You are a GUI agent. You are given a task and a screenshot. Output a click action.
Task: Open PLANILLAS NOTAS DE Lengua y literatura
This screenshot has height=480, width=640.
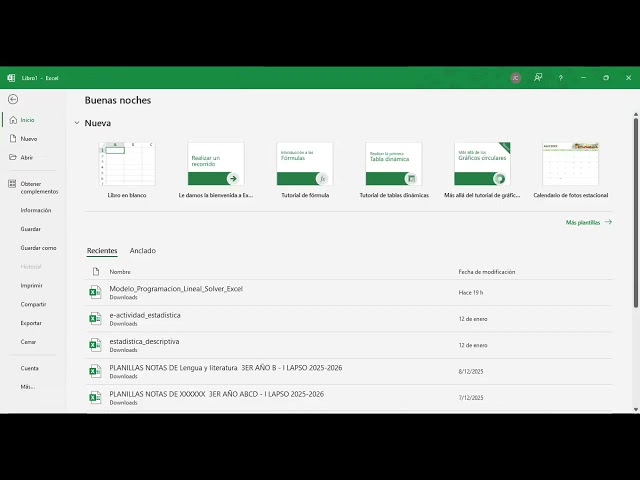click(226, 368)
